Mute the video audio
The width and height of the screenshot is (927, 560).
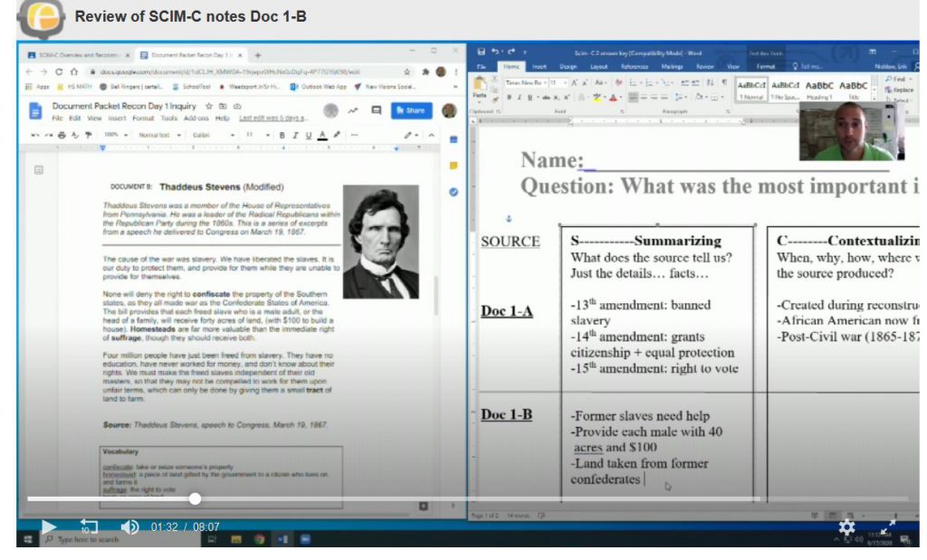[x=129, y=527]
